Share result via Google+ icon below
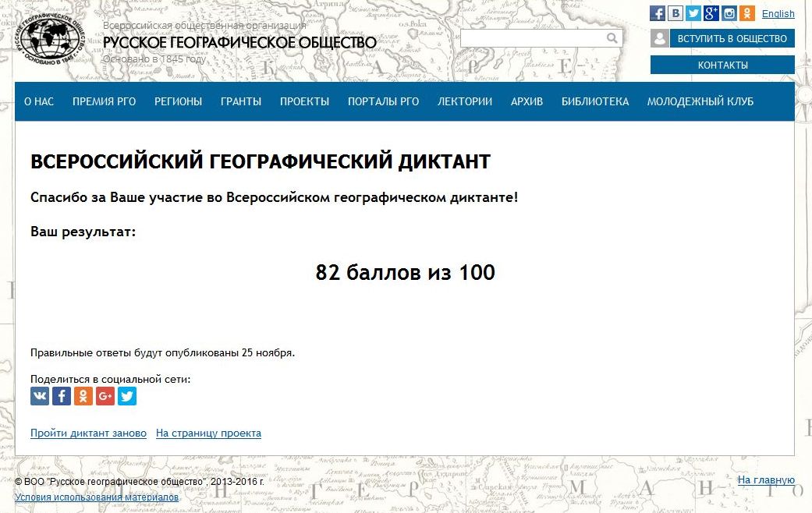The height and width of the screenshot is (513, 812). pos(105,396)
